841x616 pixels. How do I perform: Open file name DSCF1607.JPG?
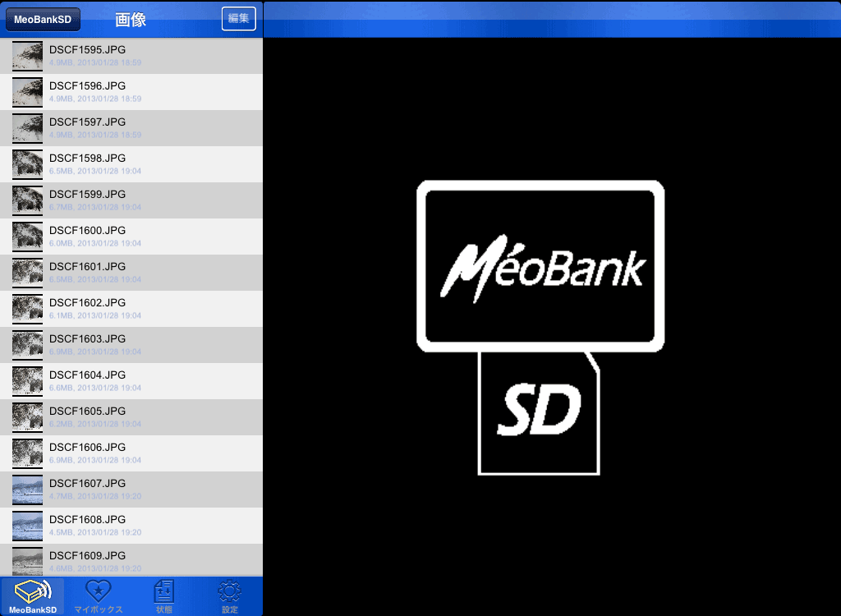point(87,483)
